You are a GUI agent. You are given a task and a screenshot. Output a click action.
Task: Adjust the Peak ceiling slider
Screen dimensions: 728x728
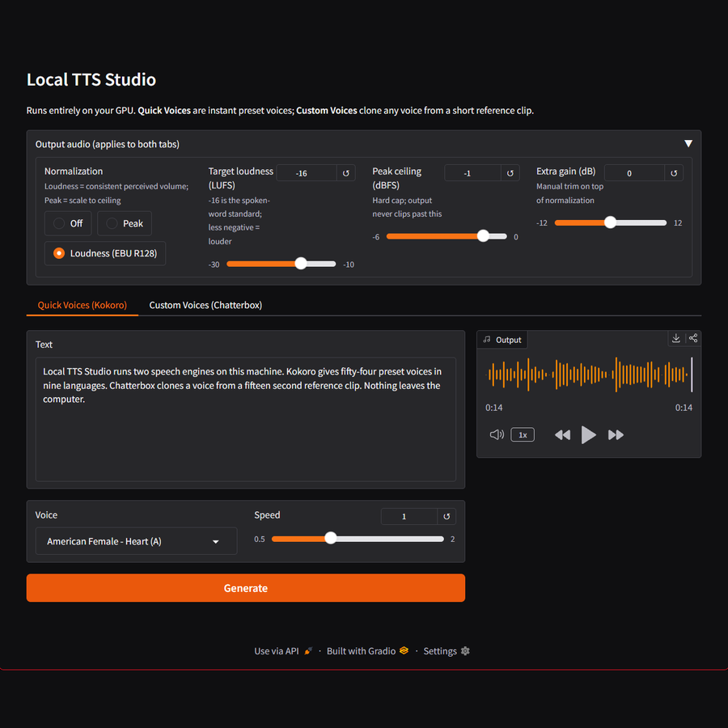[447, 236]
